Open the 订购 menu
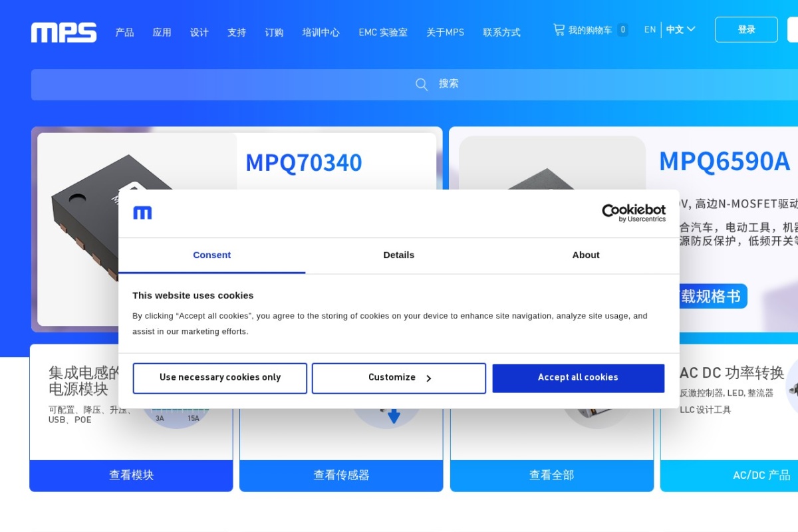Viewport: 798px width, 532px height. pos(274,32)
